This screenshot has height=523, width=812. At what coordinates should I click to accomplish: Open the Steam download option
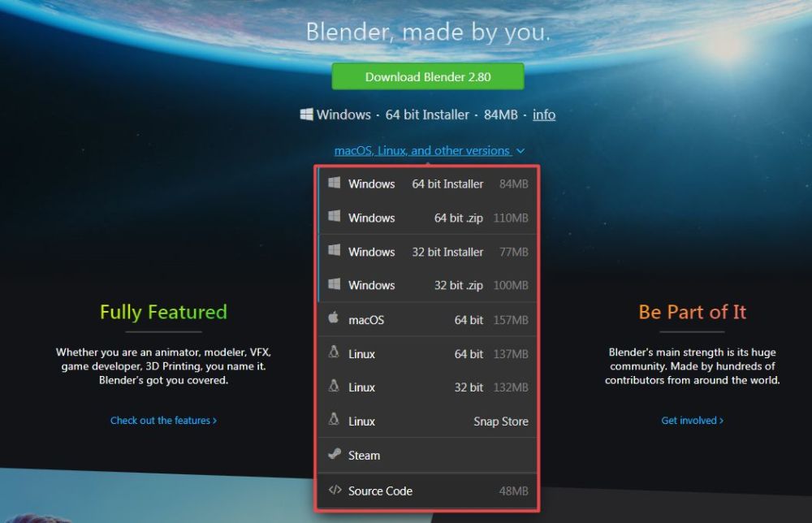coord(427,455)
